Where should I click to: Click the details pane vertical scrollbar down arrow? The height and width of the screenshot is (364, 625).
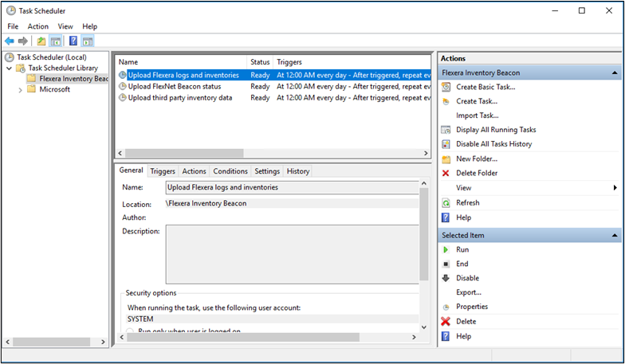tap(424, 327)
